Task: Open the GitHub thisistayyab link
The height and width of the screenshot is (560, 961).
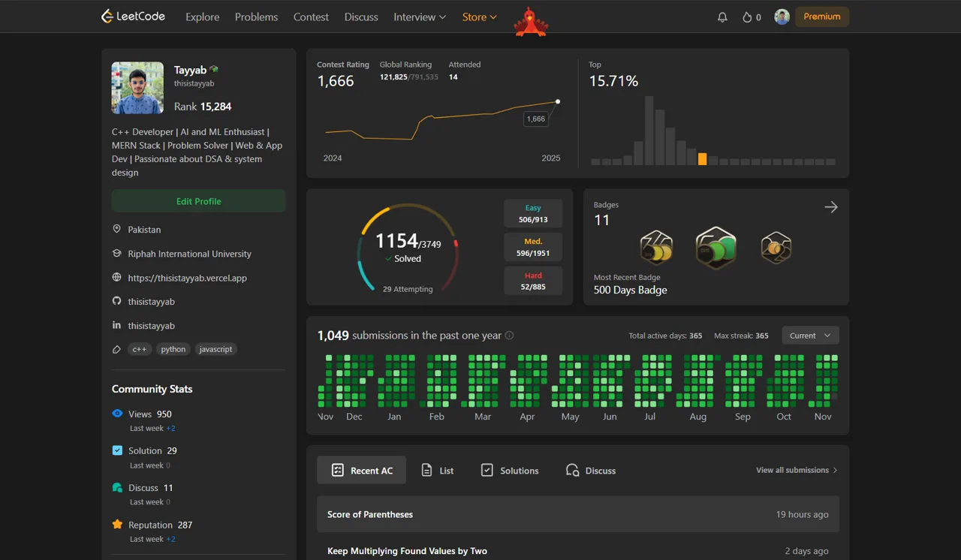Action: (151, 301)
